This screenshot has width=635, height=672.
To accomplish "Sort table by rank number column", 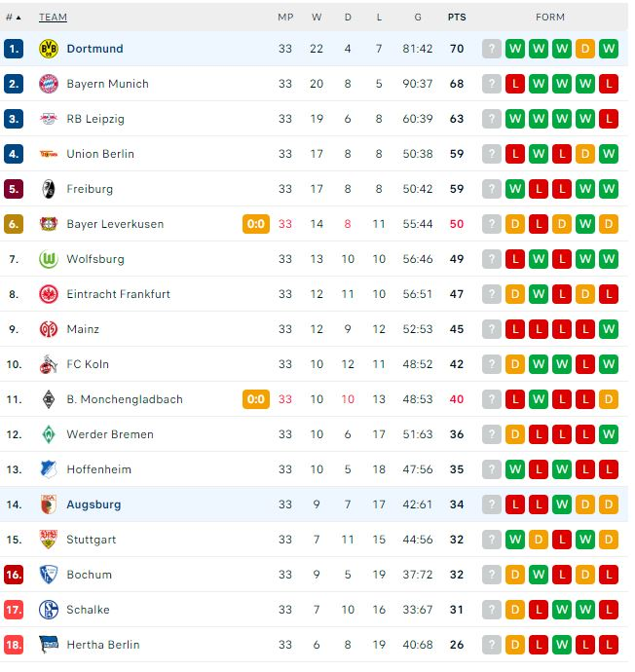I will (13, 18).
